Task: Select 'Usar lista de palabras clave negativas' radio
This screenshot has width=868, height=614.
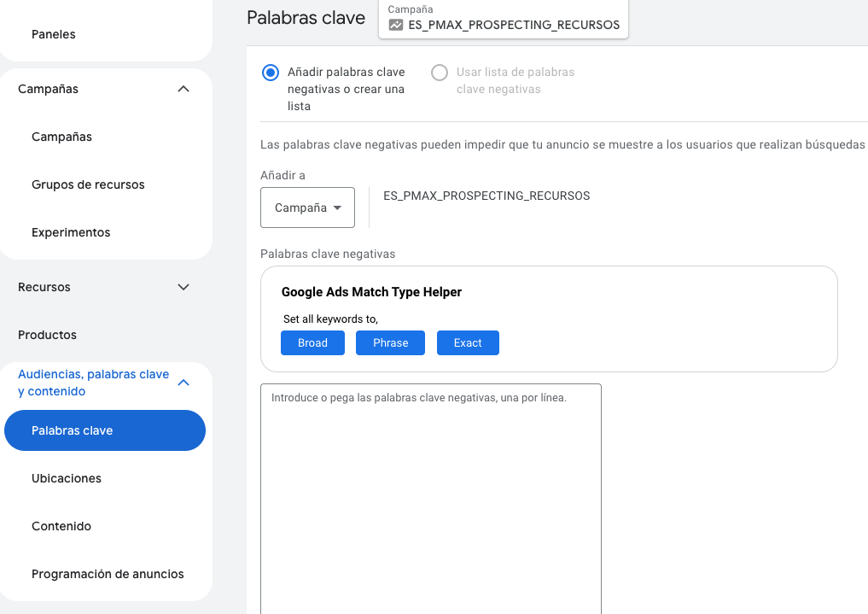Action: click(x=440, y=73)
